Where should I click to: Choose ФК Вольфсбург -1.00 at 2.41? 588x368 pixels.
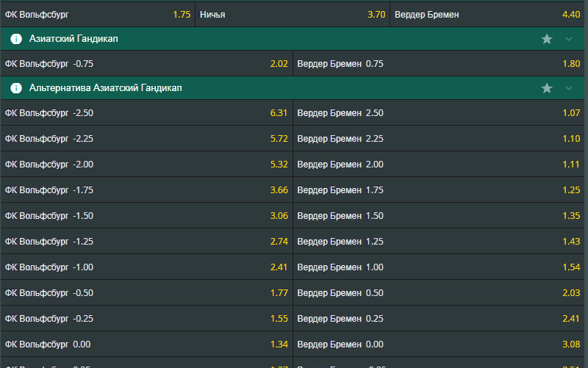point(146,267)
